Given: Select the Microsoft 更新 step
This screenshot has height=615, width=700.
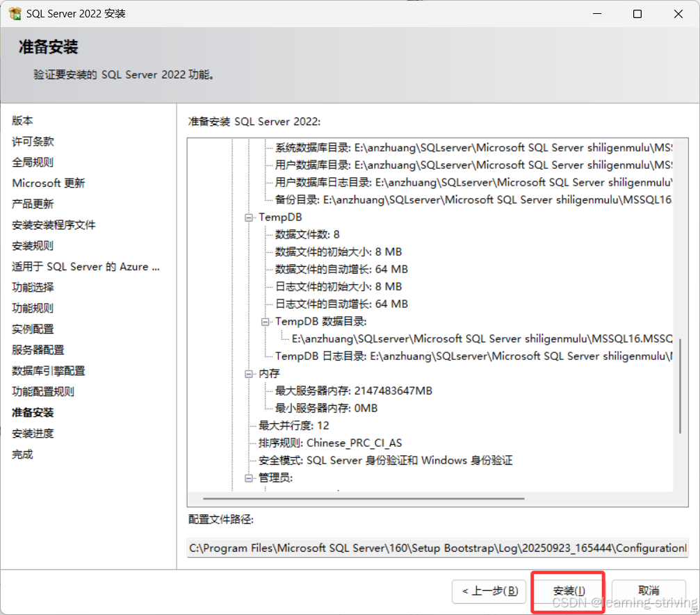Looking at the screenshot, I should 48,183.
